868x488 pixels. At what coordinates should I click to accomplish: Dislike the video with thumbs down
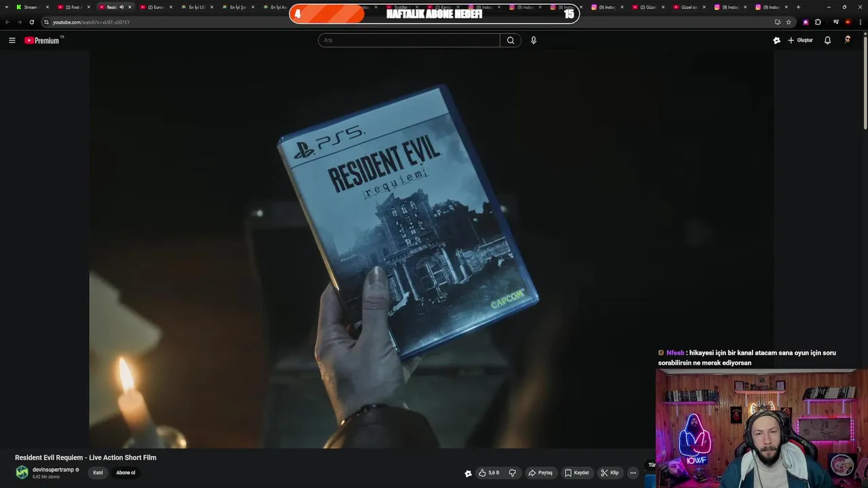click(x=513, y=473)
